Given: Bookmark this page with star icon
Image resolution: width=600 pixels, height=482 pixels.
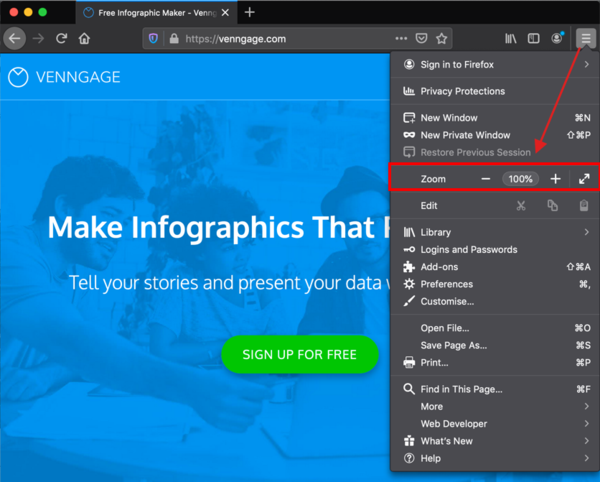Looking at the screenshot, I should coord(442,39).
